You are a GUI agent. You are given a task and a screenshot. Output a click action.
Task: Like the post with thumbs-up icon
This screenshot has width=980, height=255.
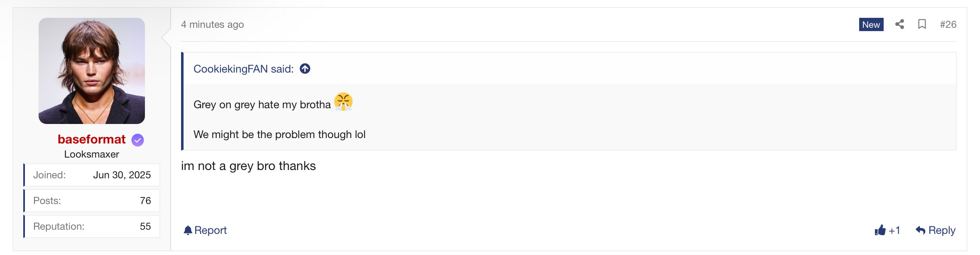pos(880,230)
